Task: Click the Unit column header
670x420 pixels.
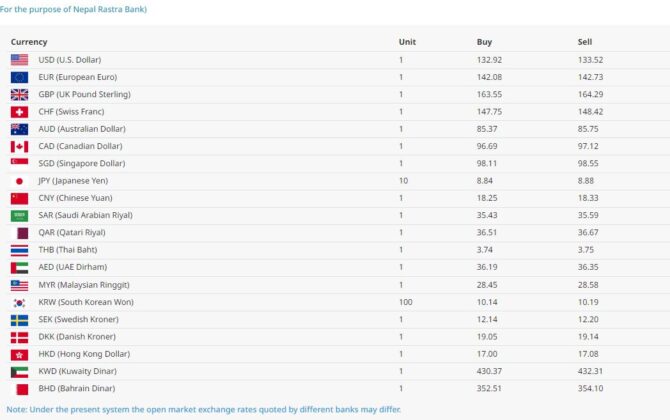Action: tap(407, 42)
